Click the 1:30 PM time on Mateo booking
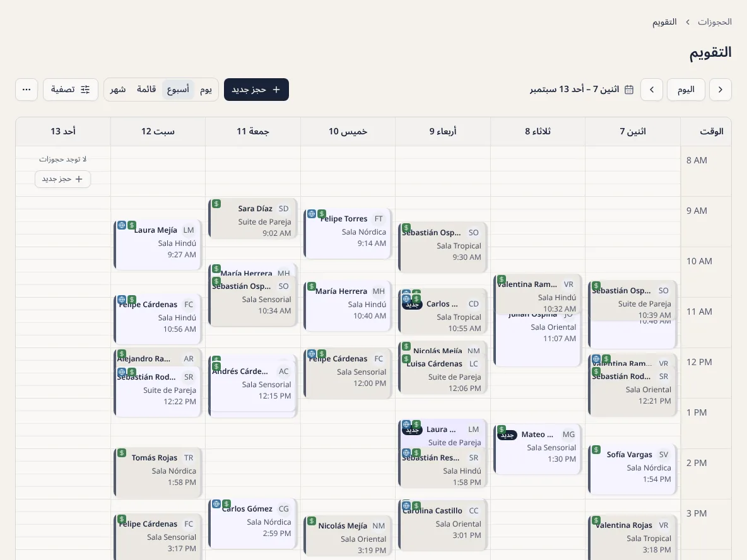The image size is (747, 560). coord(562,459)
